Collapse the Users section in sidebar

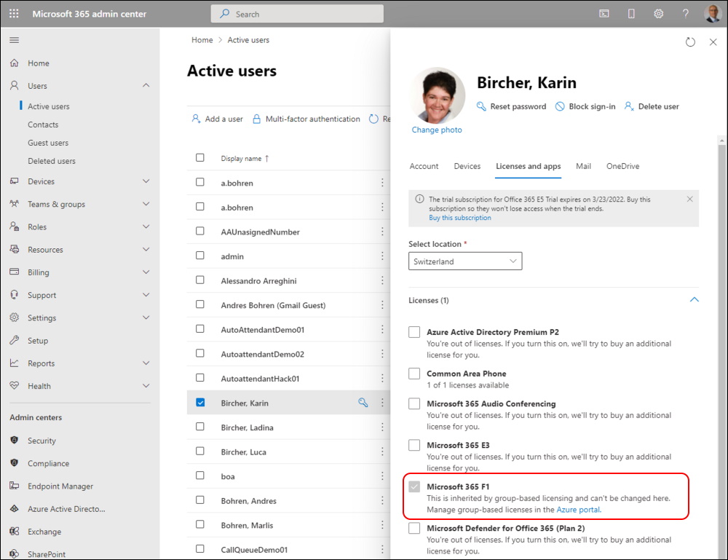coord(146,85)
